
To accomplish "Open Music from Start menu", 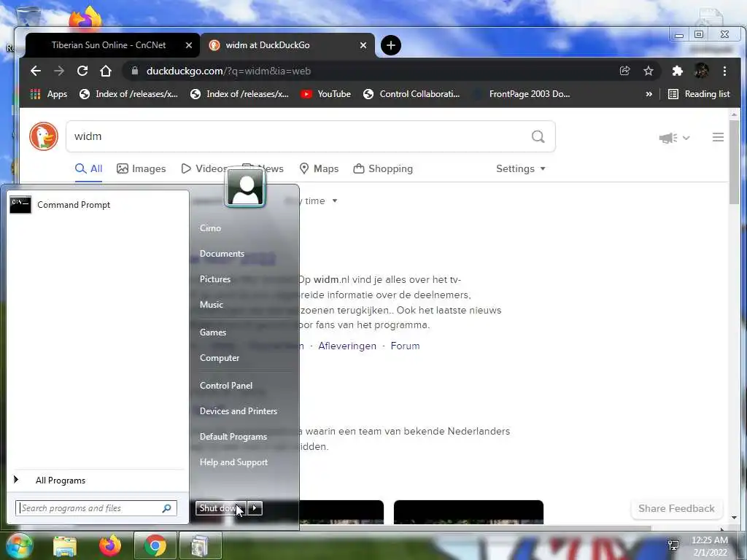I will pos(211,305).
